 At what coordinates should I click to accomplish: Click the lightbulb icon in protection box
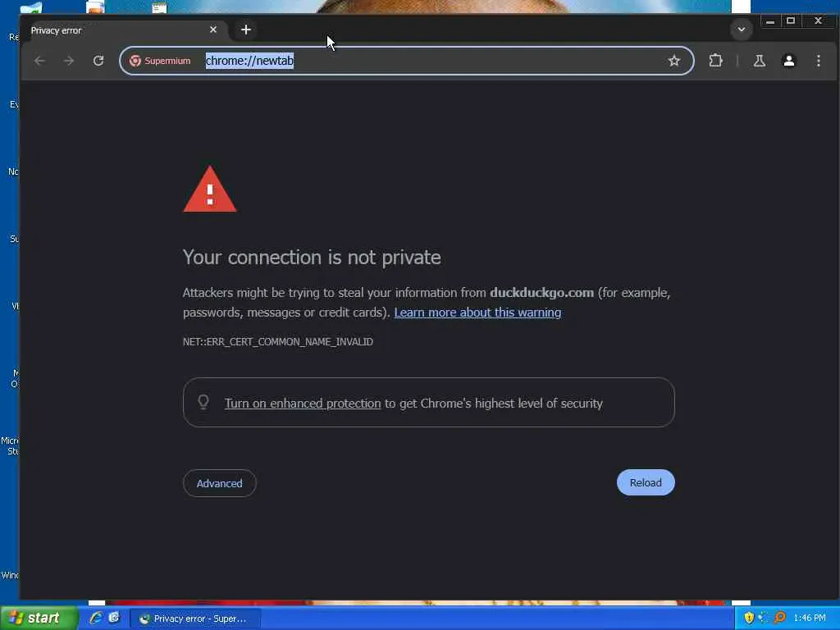[x=203, y=402]
